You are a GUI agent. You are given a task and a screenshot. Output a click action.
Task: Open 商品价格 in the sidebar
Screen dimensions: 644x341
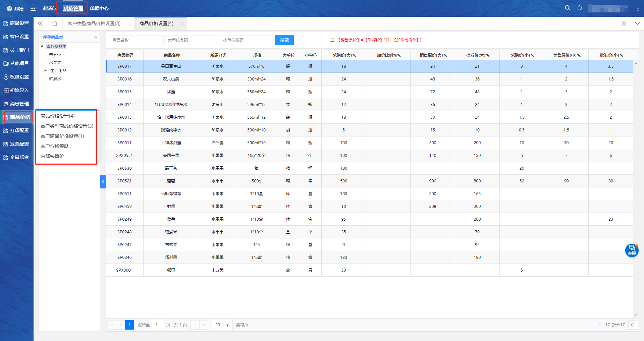pos(17,117)
